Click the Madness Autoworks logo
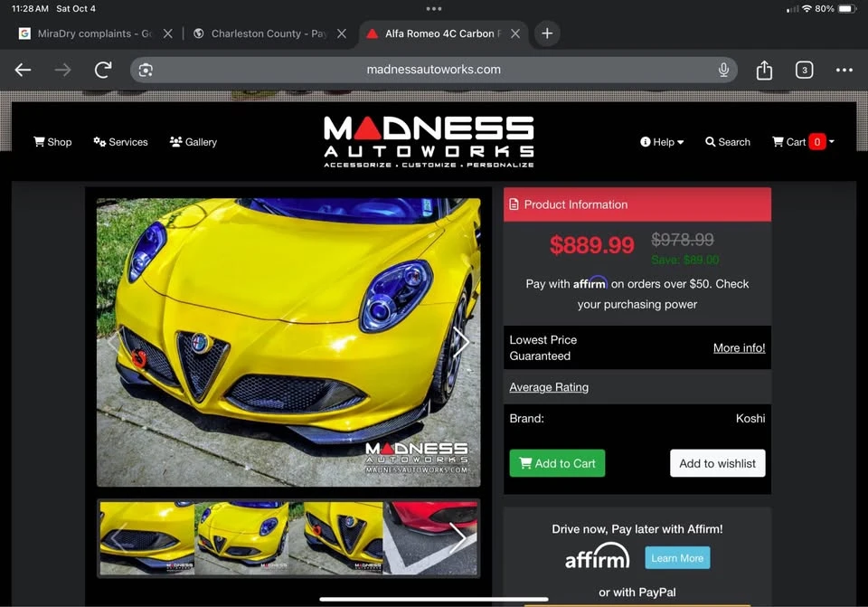 pos(429,142)
